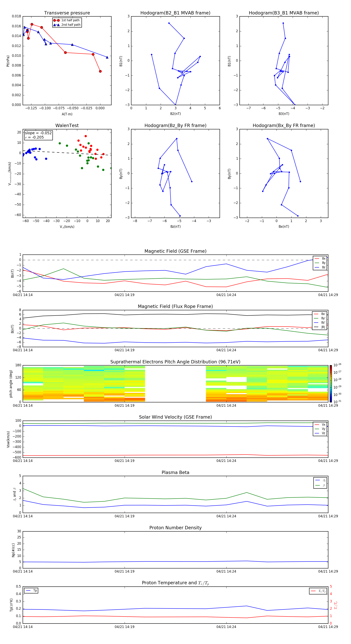Click the Te/Tp legend entry
The image size is (351, 644).
[318, 591]
